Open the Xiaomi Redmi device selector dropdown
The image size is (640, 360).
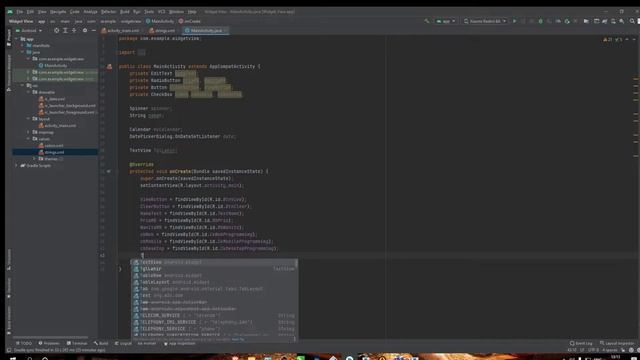click(485, 21)
